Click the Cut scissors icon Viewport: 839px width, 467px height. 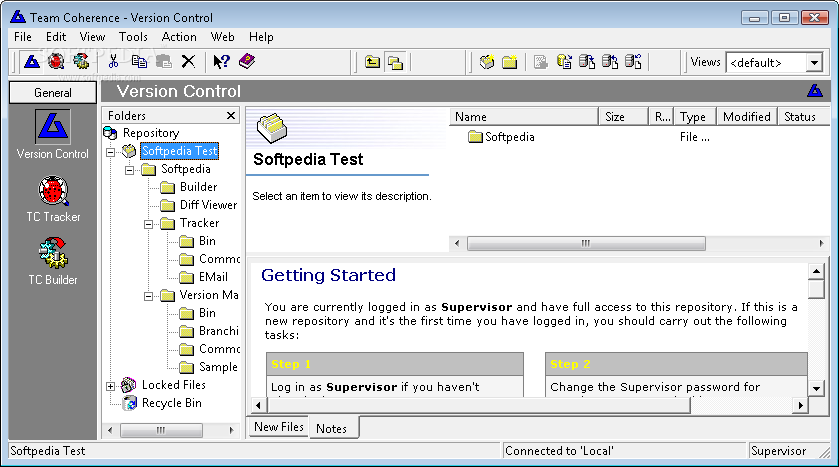[x=113, y=62]
